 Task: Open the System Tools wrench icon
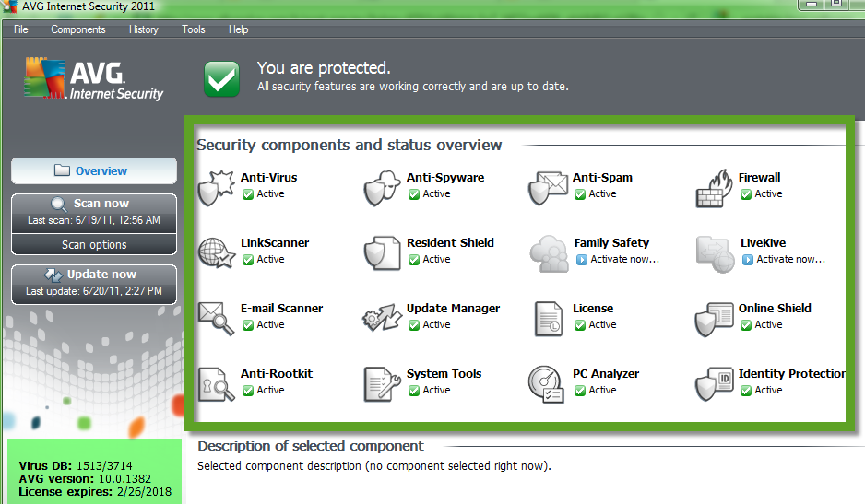pos(382,384)
